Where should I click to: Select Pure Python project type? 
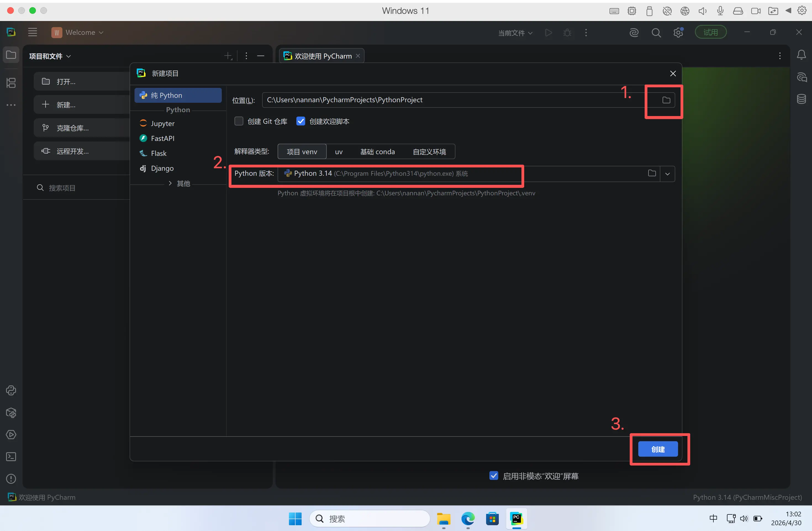tap(178, 95)
